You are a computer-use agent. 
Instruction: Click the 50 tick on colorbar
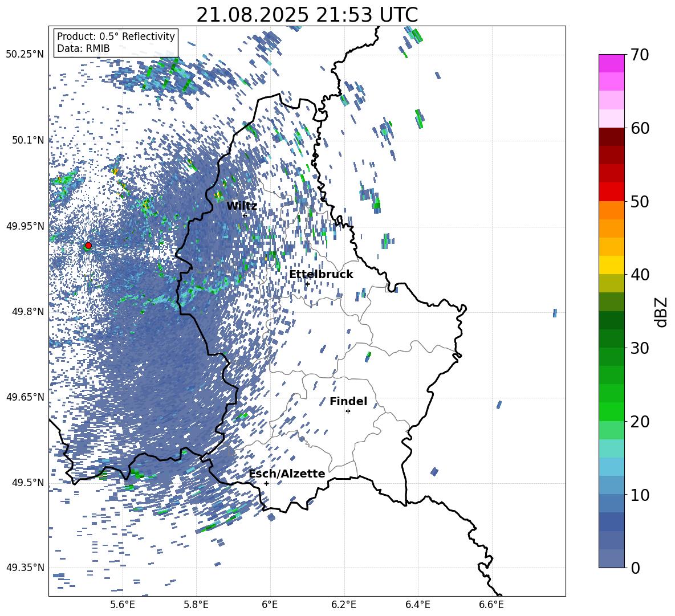(x=640, y=202)
